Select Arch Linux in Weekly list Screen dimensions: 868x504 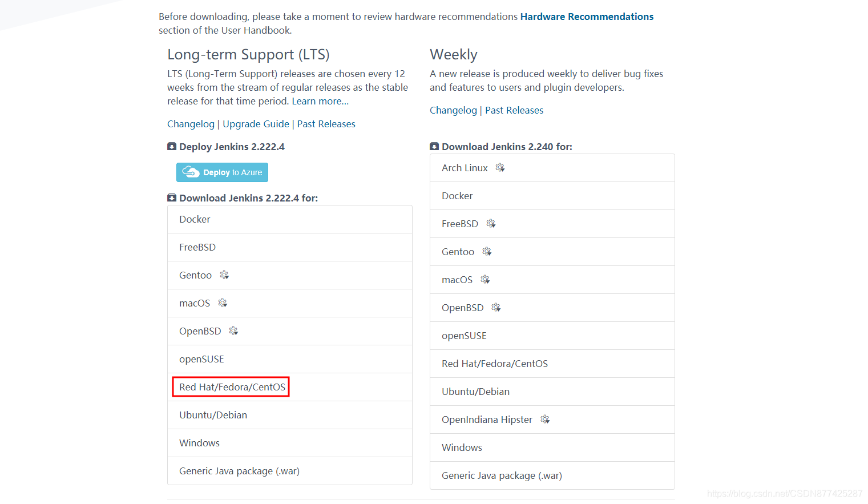click(x=552, y=168)
